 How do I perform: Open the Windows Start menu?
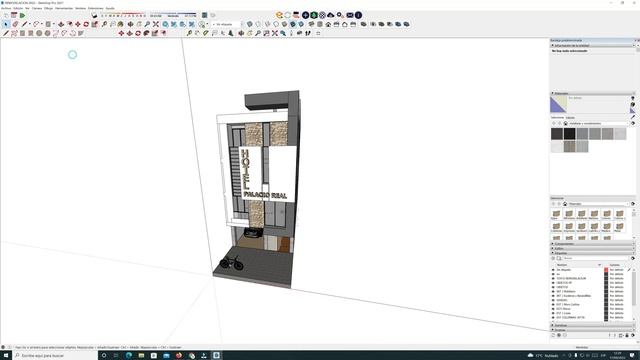click(6, 356)
